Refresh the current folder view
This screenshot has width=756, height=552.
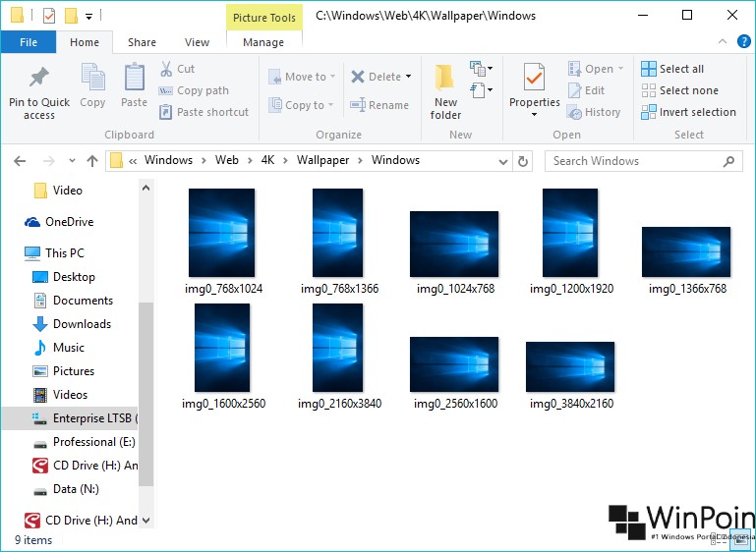pyautogui.click(x=523, y=161)
